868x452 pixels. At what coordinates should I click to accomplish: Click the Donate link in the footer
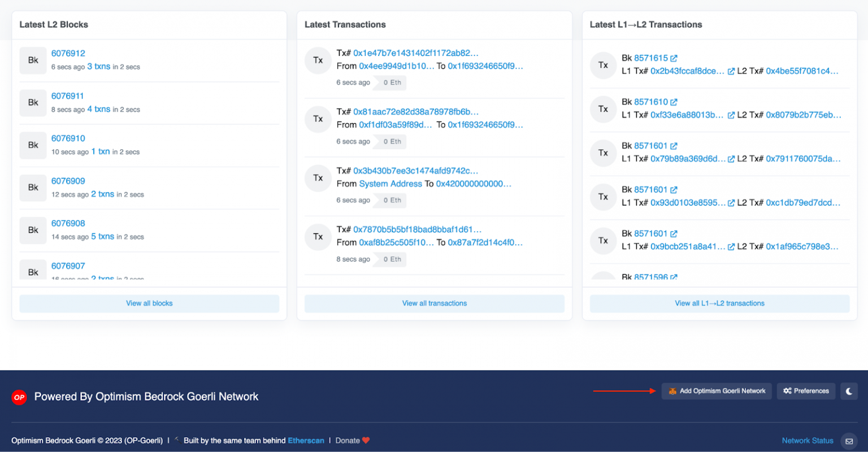tap(347, 440)
